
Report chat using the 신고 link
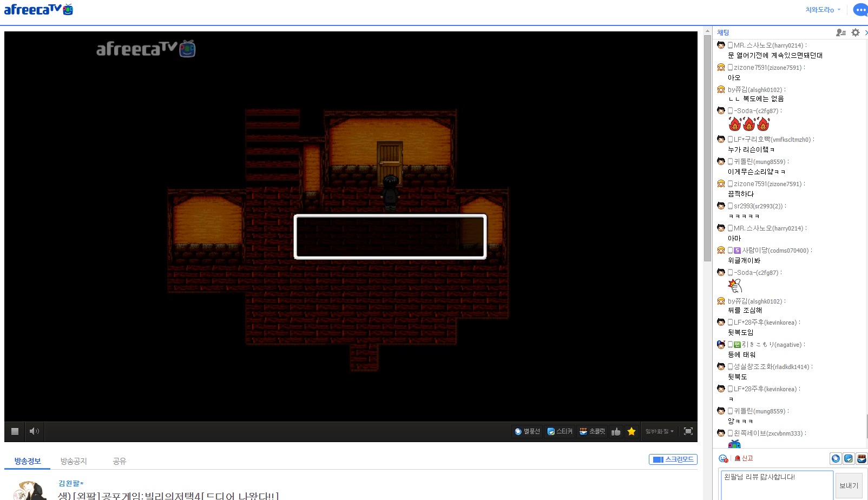744,458
